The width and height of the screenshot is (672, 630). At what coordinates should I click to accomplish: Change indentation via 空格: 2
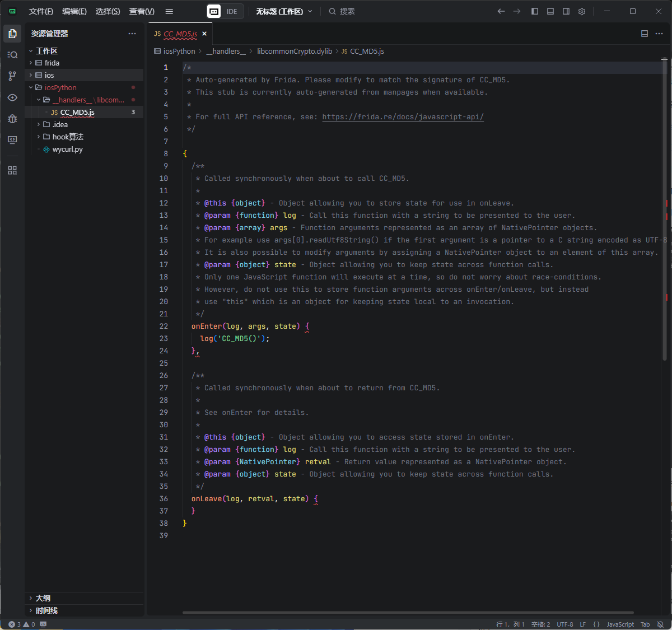tap(540, 624)
